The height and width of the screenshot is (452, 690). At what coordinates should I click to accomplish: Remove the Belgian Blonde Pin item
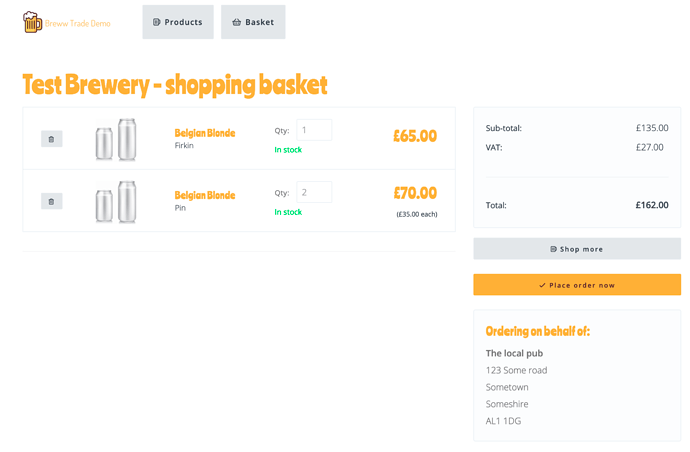click(x=51, y=202)
